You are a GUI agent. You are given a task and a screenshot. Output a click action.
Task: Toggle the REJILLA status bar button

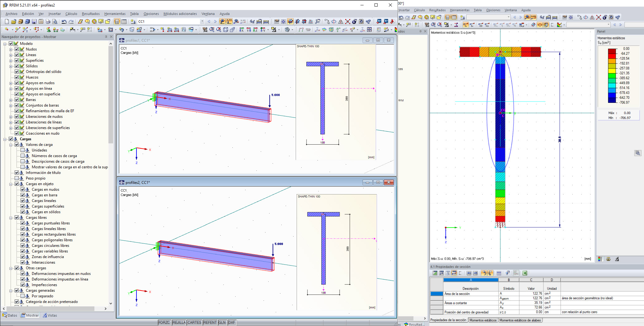(179, 323)
